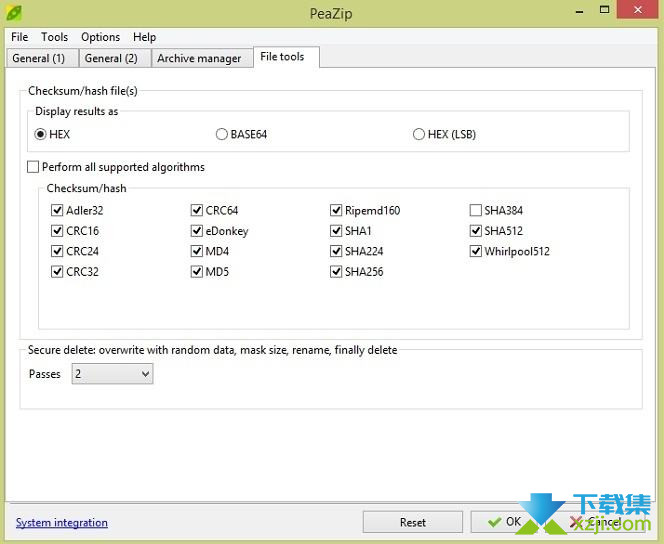
Task: Open the Passes dropdown
Action: [112, 374]
